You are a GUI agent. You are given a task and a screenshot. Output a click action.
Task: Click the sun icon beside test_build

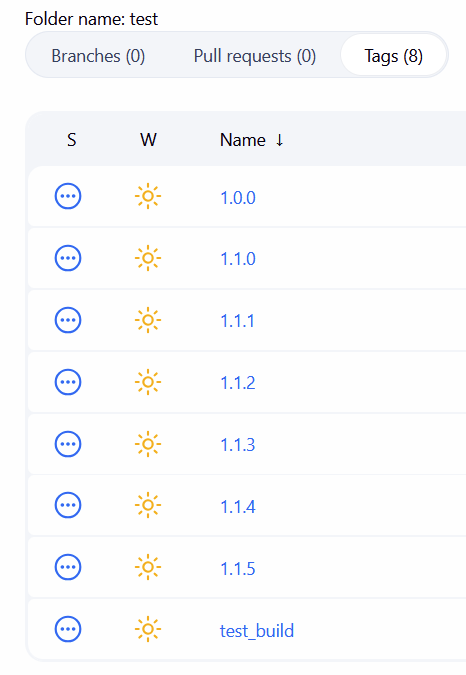tap(148, 629)
